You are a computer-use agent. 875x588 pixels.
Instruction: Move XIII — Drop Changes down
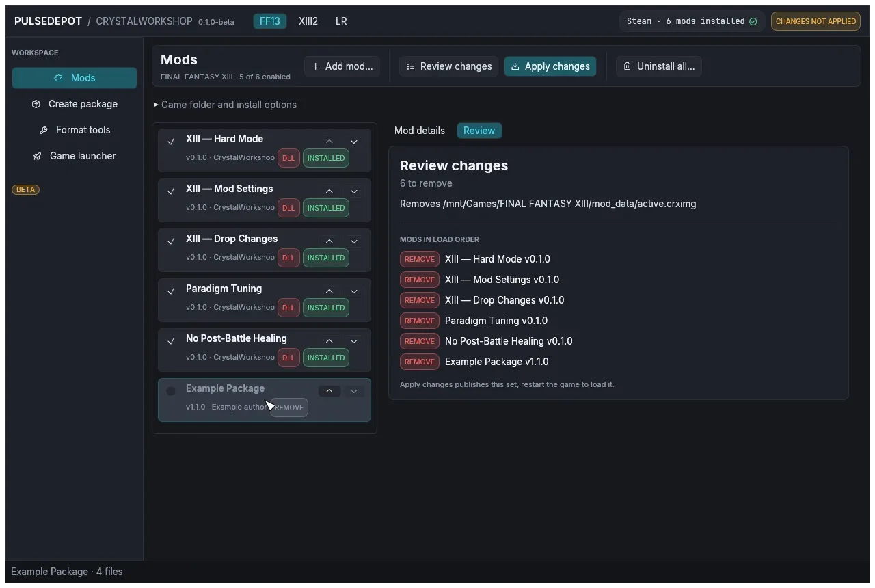click(x=354, y=241)
